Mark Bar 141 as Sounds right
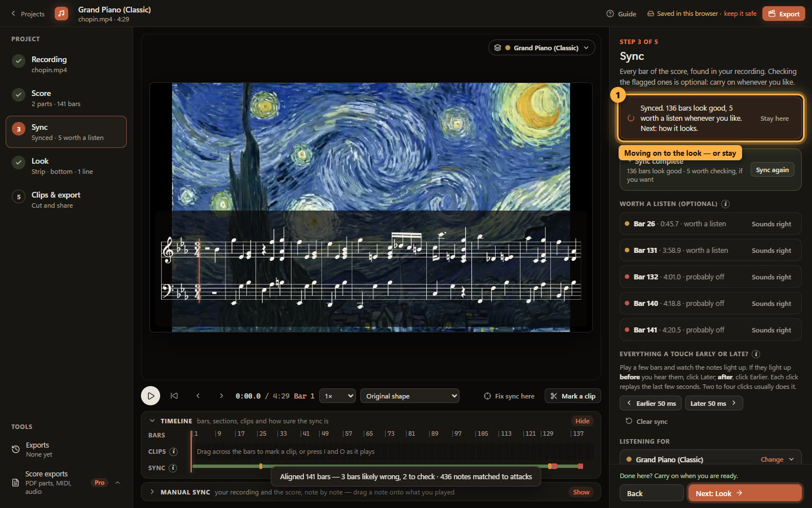This screenshot has width=812, height=508. pyautogui.click(x=771, y=330)
